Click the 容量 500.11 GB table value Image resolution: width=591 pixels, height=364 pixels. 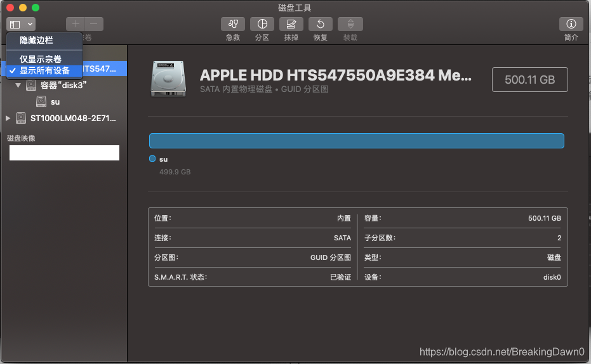(x=544, y=218)
